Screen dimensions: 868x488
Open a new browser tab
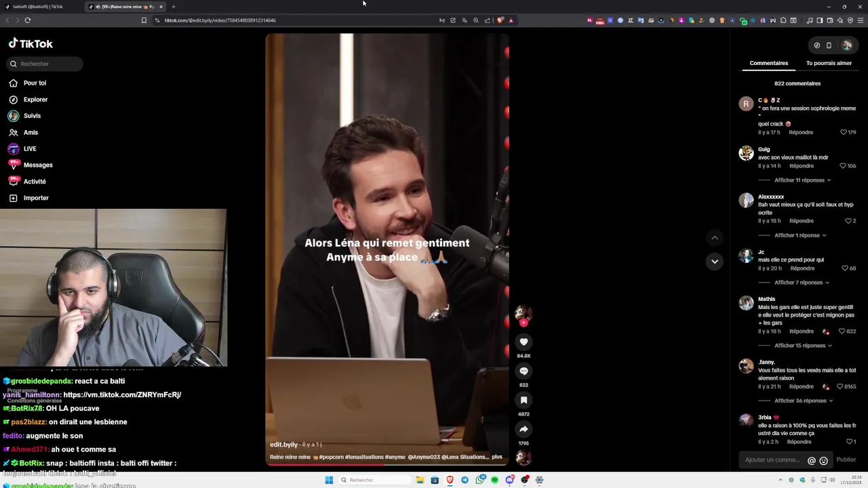173,7
